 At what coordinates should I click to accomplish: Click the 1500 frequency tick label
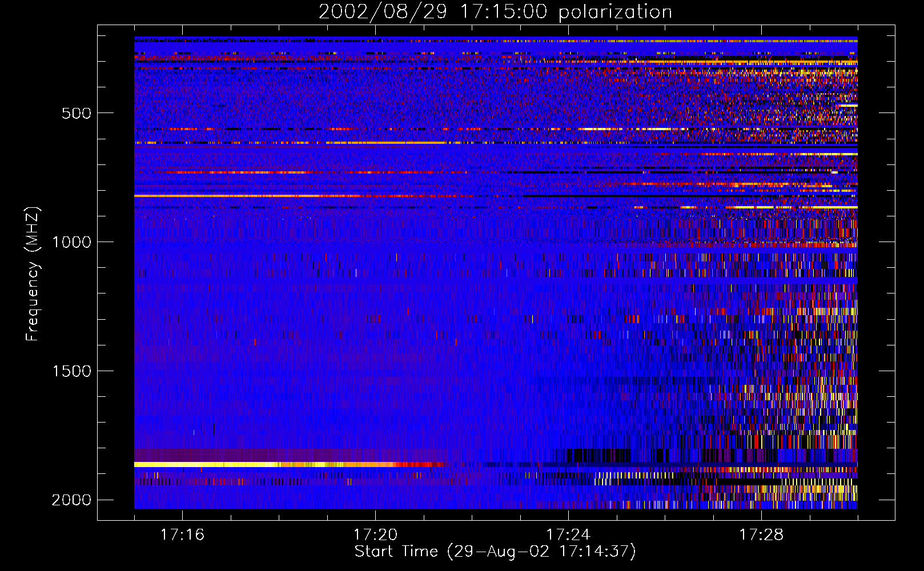tap(71, 371)
